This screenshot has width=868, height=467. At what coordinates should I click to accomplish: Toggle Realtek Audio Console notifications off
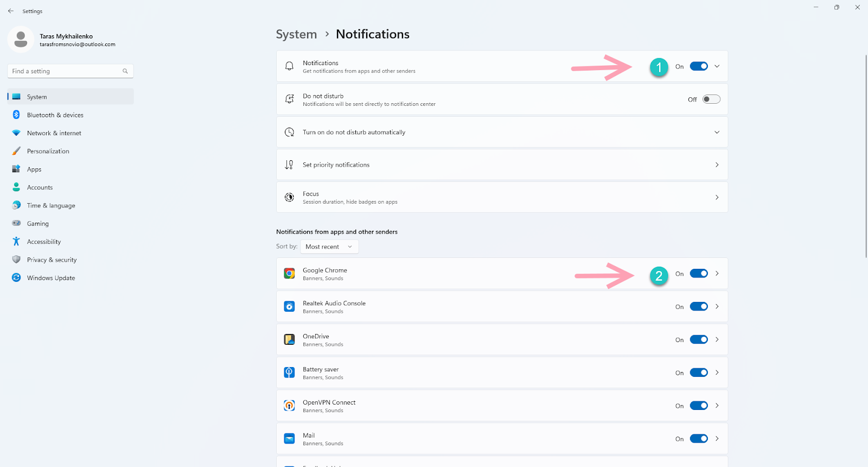click(x=699, y=307)
